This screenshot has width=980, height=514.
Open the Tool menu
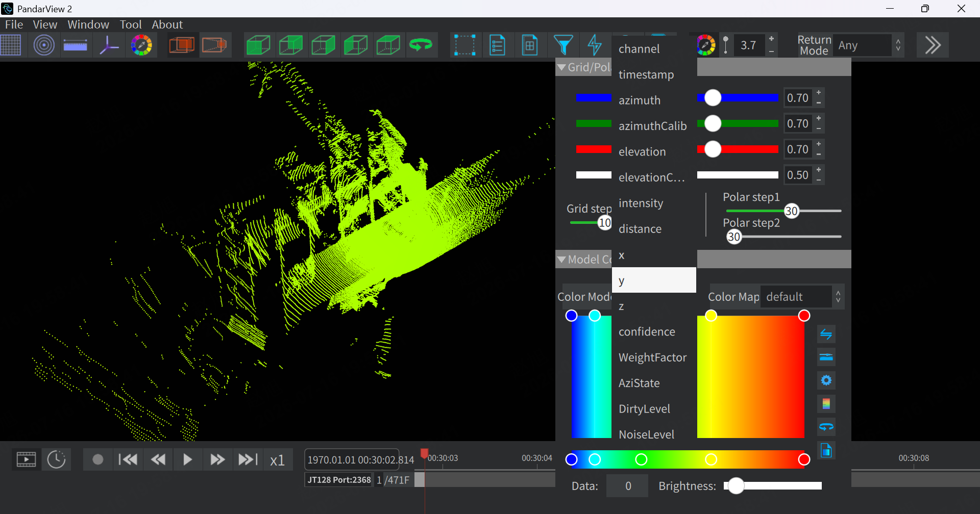click(131, 24)
